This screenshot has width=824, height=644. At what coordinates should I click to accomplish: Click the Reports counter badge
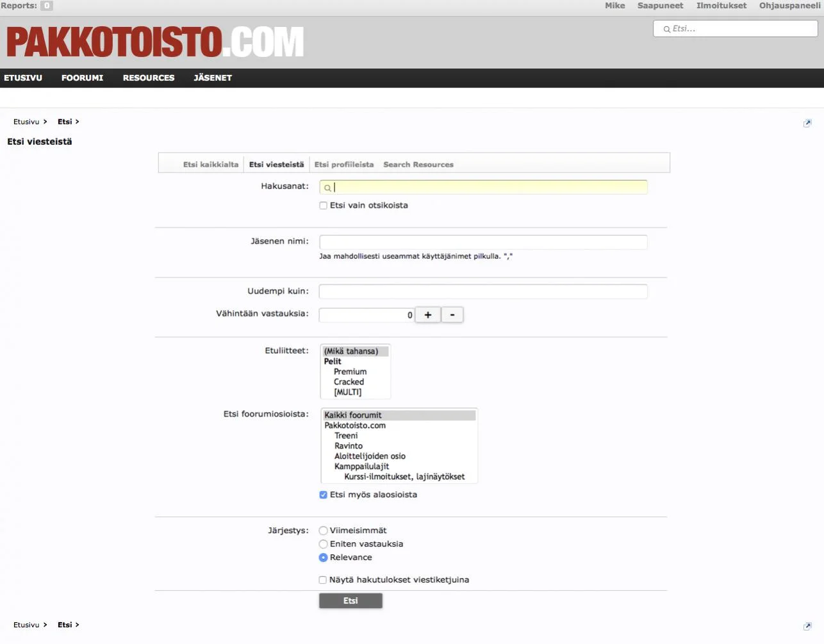(x=46, y=6)
